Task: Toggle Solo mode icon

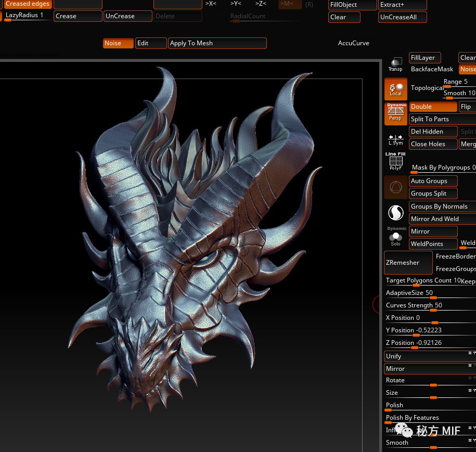Action: (x=395, y=237)
